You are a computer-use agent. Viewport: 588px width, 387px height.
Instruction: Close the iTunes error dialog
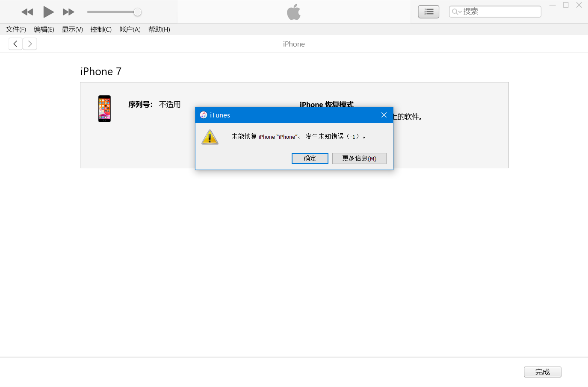[384, 115]
